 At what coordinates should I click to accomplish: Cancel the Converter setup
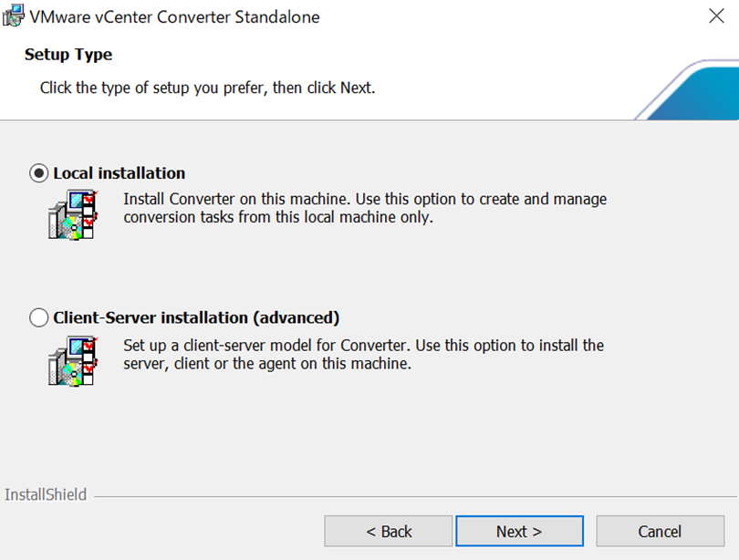pyautogui.click(x=660, y=531)
